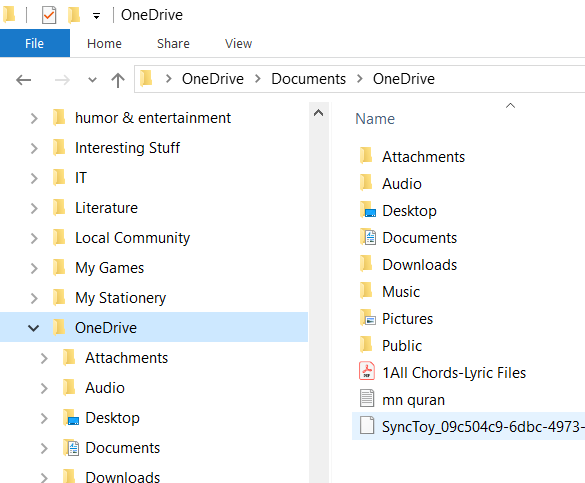The width and height of the screenshot is (585, 483).
Task: Switch to the Share ribbon tab
Action: click(x=173, y=44)
